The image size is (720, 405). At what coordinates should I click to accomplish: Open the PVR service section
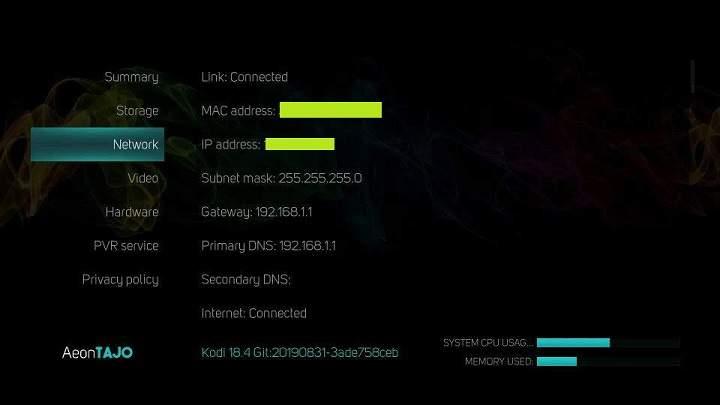(126, 246)
